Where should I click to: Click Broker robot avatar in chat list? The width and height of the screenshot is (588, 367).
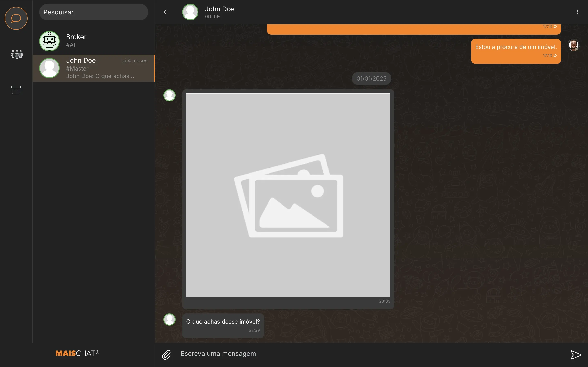click(49, 41)
